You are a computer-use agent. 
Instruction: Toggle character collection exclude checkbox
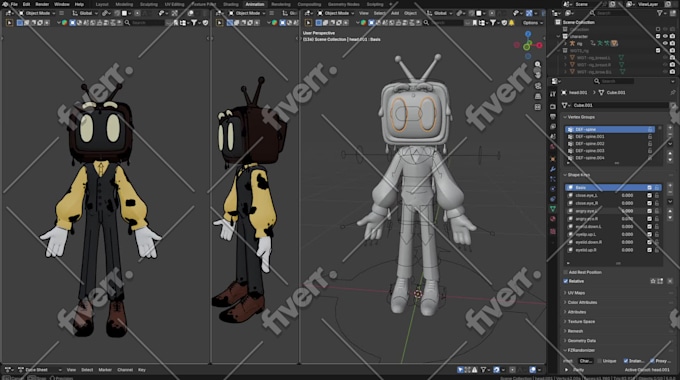tap(658, 36)
